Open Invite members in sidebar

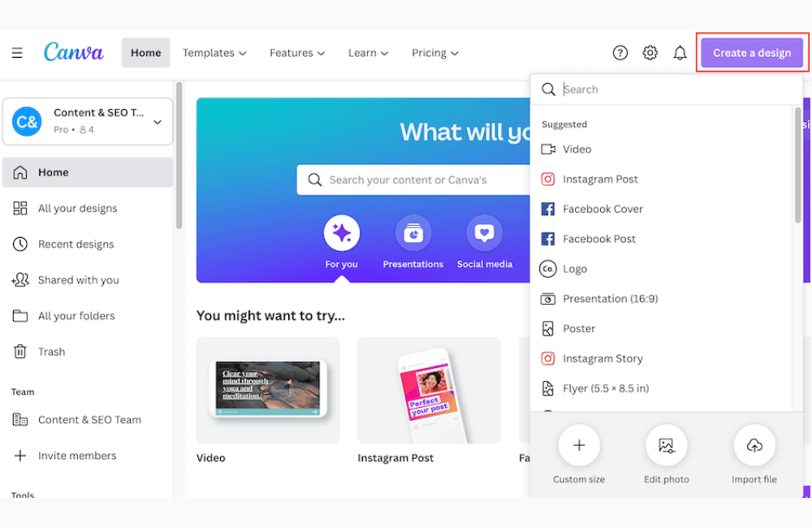point(77,456)
